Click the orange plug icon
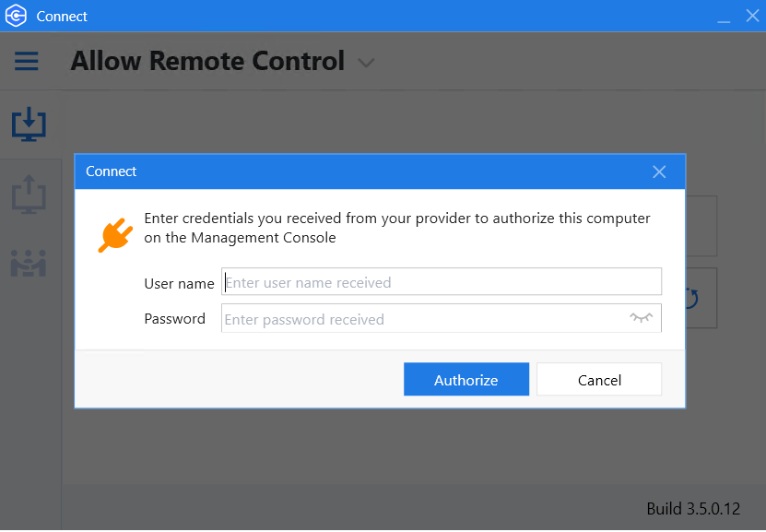This screenshot has height=532, width=766. tap(116, 235)
